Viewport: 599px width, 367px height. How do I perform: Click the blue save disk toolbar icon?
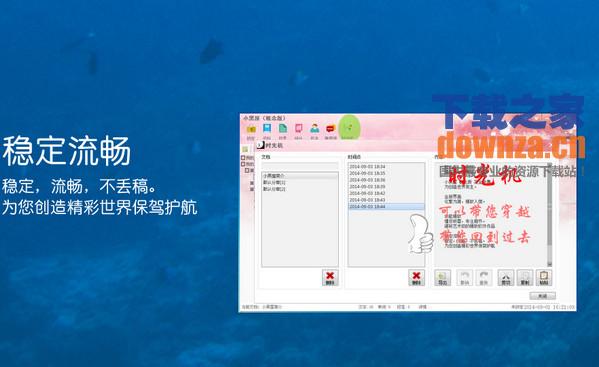[267, 129]
